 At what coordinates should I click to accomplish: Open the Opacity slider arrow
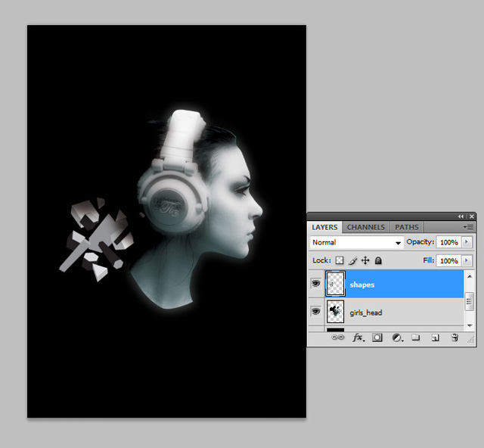click(x=467, y=242)
